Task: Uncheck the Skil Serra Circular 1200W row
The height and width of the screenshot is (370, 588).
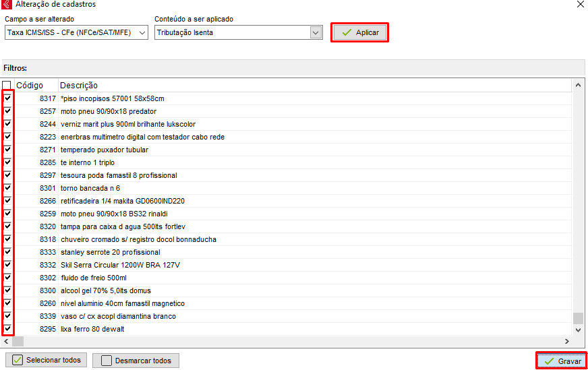Action: coord(7,265)
